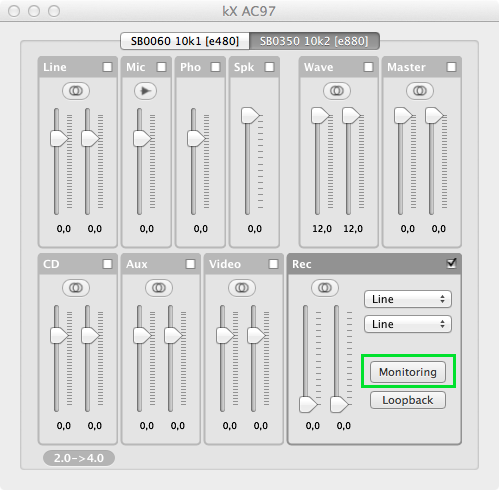Switch to SB0060 10k1 [e480] tab
Viewport: 499px width, 490px height.
(185, 41)
